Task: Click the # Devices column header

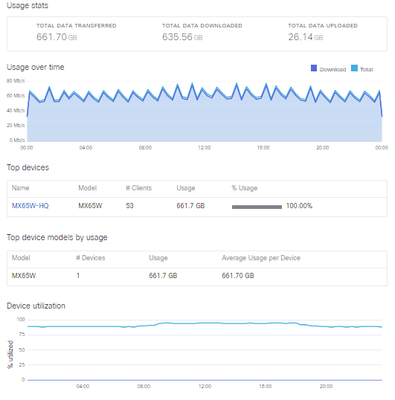Action: 91,258
